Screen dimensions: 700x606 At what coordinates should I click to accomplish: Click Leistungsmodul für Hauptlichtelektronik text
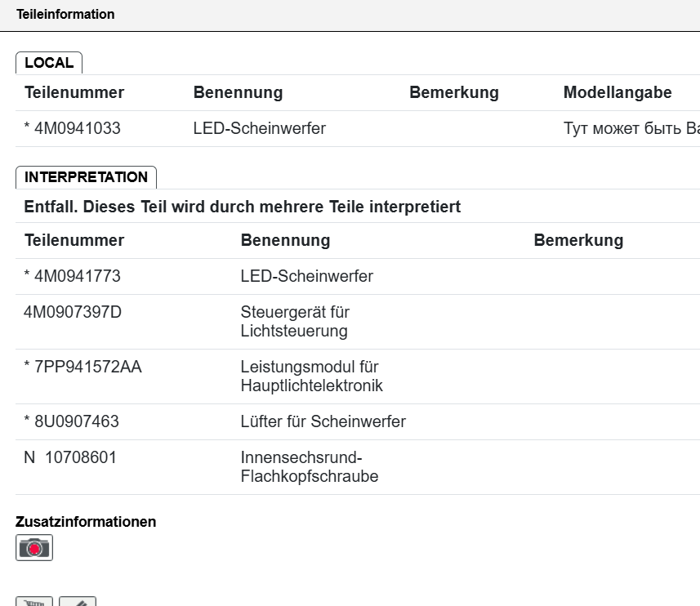point(311,377)
